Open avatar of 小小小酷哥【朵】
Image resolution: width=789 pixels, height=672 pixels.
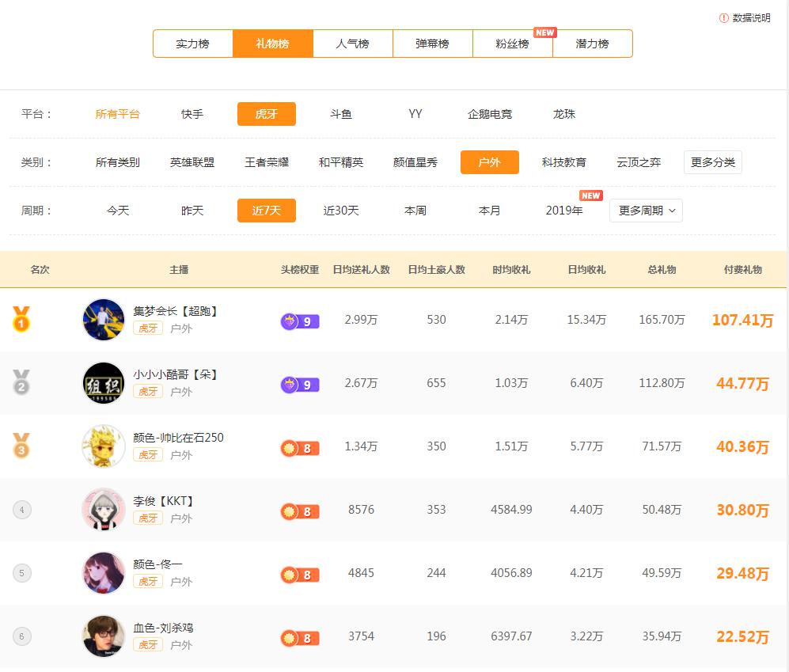[x=104, y=383]
